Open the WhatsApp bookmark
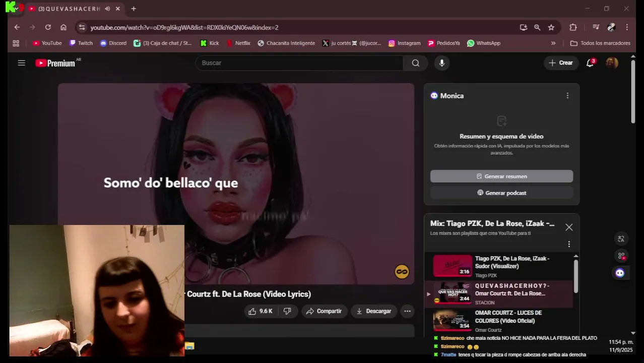The image size is (644, 363). (x=484, y=43)
